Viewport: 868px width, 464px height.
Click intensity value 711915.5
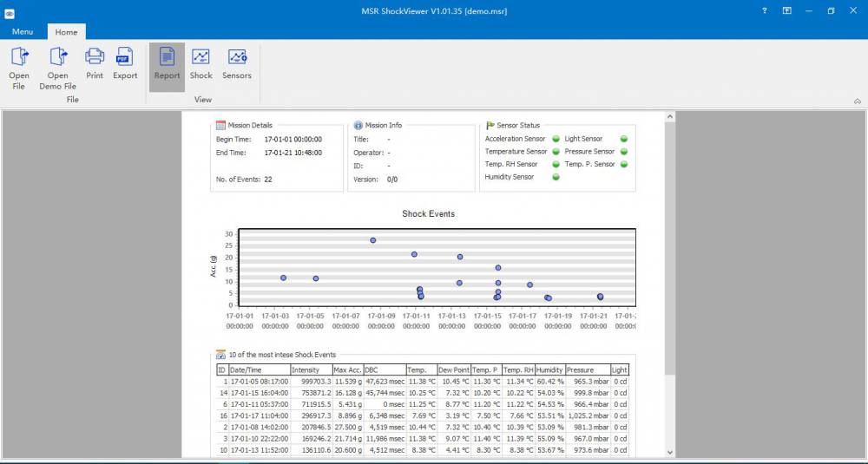(316, 405)
